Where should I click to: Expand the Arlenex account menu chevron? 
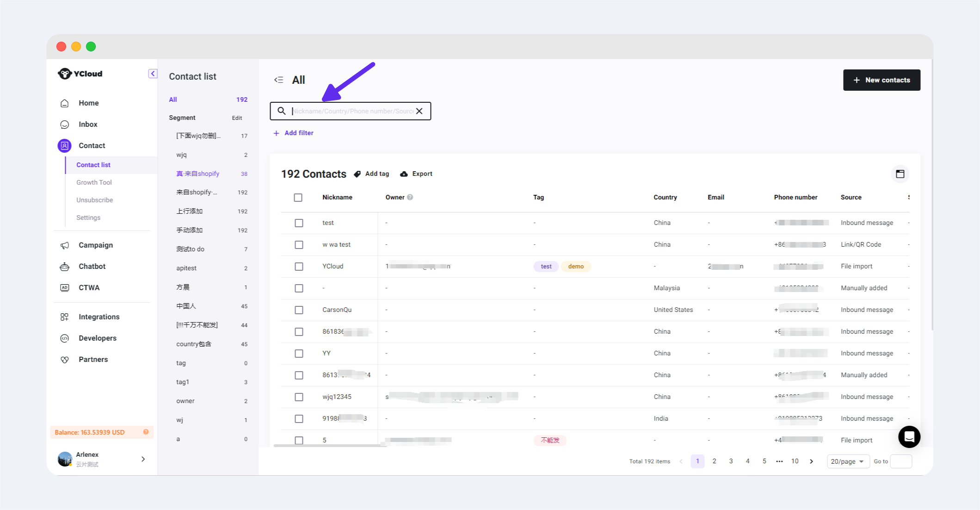click(x=143, y=459)
